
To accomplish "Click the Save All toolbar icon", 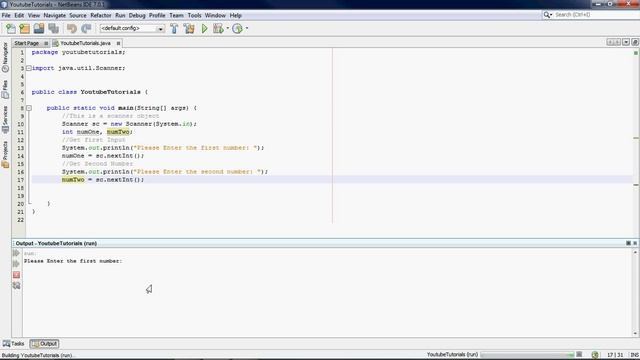I will point(53,29).
